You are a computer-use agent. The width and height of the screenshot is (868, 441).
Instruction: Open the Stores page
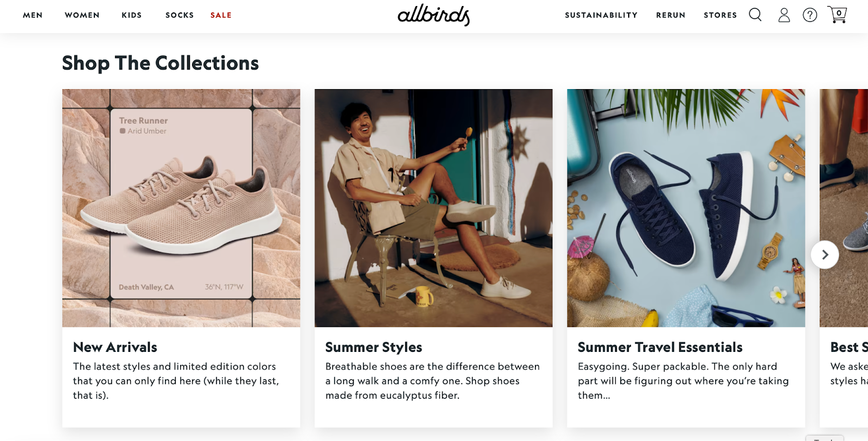coord(720,15)
